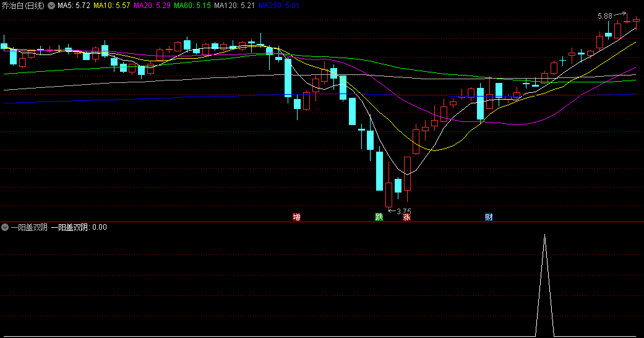The width and height of the screenshot is (644, 338).
Task: Expand the 一阳盖双阴 indicator dropdown arrow
Action: 5,227
